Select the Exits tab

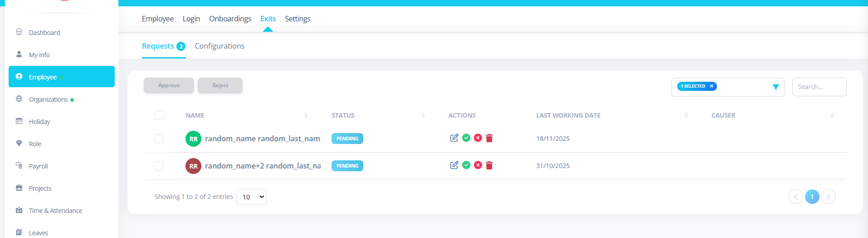pos(268,19)
